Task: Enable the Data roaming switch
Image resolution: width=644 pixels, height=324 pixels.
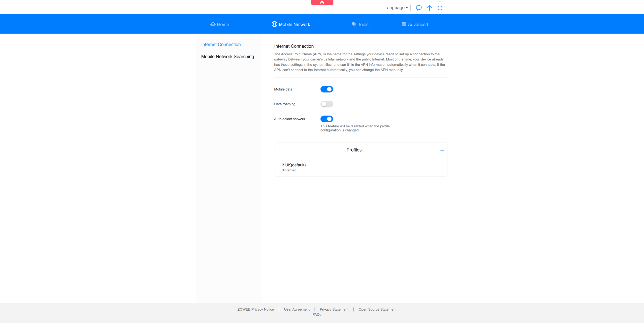Action: [326, 104]
